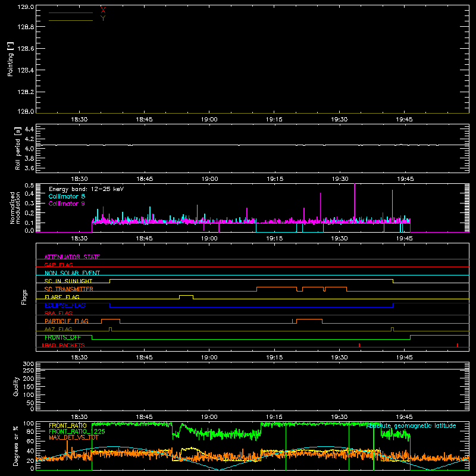This screenshot has height=476, width=476.
Task: Click the SC_IN_SUNLIGHT flag label
Action: pyautogui.click(x=68, y=281)
